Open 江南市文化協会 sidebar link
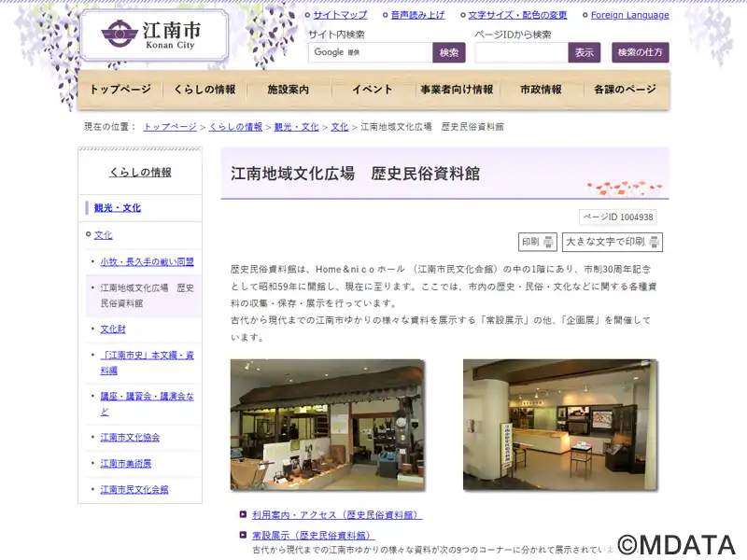747x560 pixels. 130,437
